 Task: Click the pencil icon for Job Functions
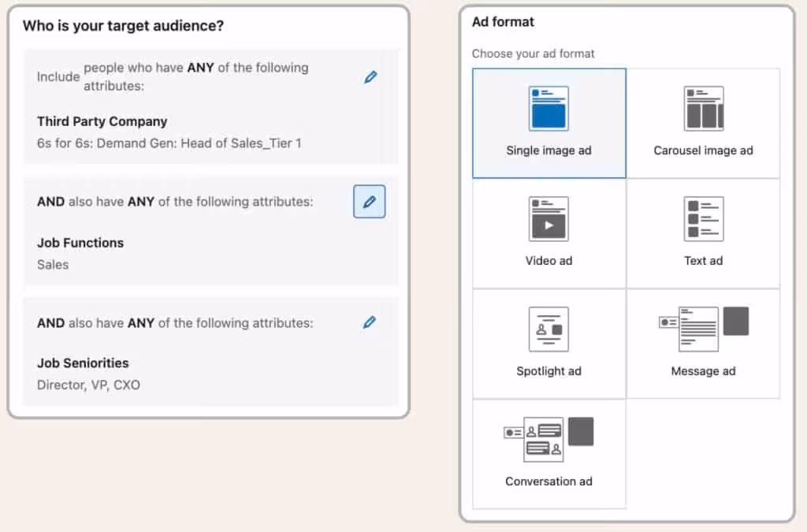pyautogui.click(x=369, y=202)
